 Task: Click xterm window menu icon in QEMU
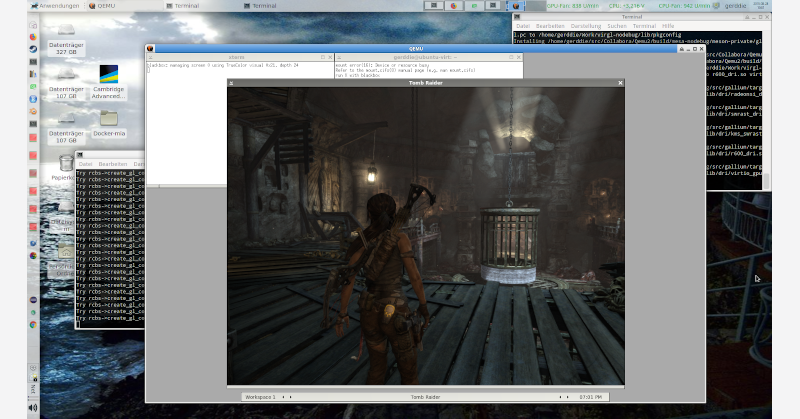(x=150, y=57)
